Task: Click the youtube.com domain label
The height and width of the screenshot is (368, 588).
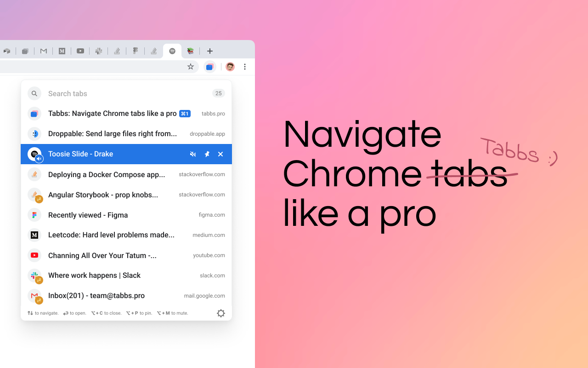Action: (x=209, y=255)
